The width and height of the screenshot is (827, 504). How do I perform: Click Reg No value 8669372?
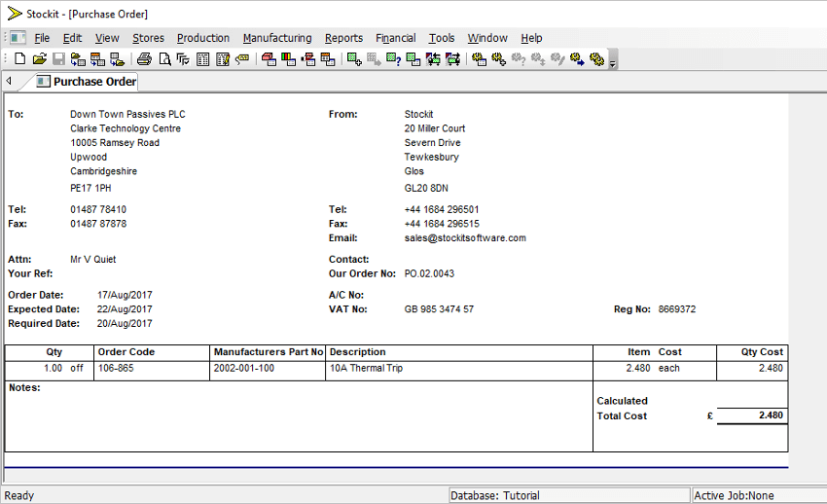click(677, 309)
